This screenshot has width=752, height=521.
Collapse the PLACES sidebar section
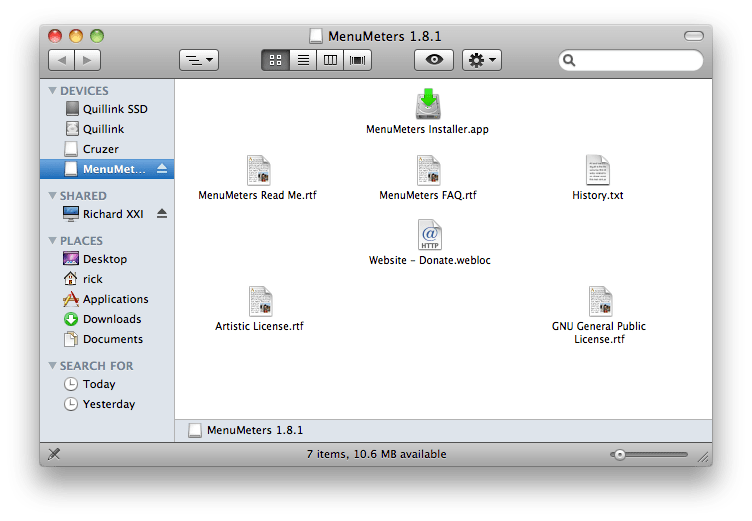click(x=53, y=240)
